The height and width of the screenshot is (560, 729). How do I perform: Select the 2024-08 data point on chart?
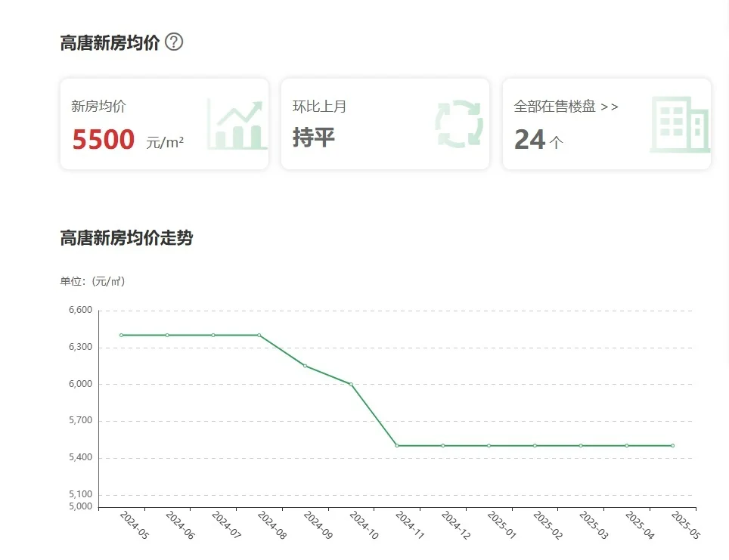(259, 335)
